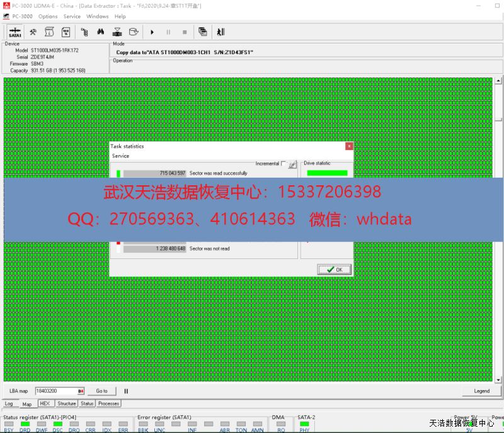This screenshot has height=433, width=504.
Task: Click the exit running-man toolbar icon
Action: 220,32
